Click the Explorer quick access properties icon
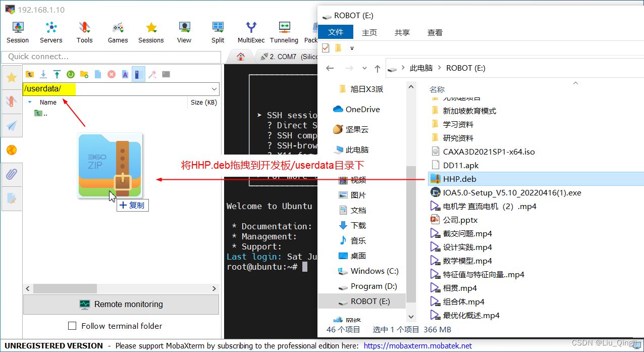Image resolution: width=644 pixels, height=352 pixels. click(326, 48)
